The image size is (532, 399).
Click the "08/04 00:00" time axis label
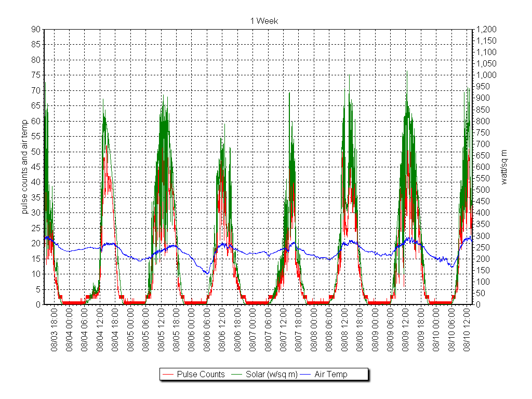click(x=69, y=330)
